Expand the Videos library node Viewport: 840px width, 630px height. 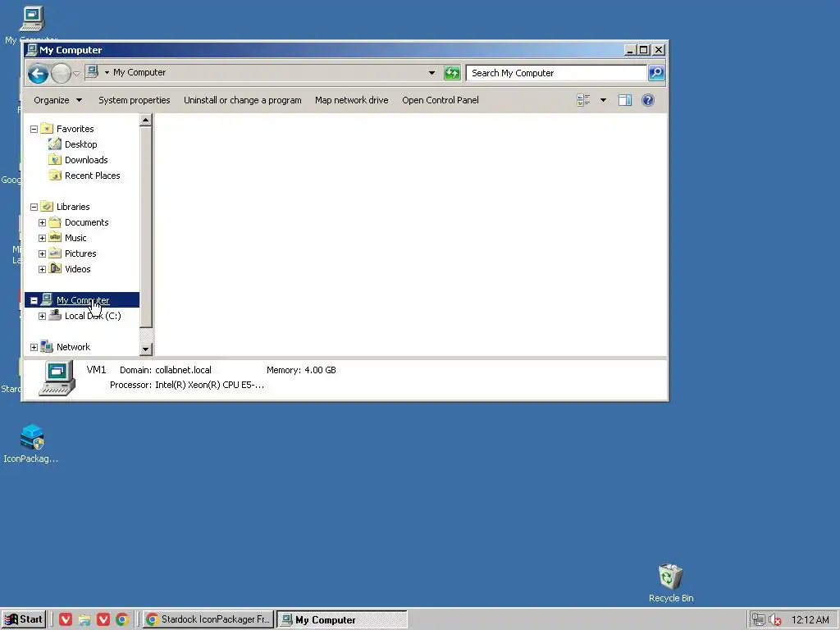coord(43,269)
